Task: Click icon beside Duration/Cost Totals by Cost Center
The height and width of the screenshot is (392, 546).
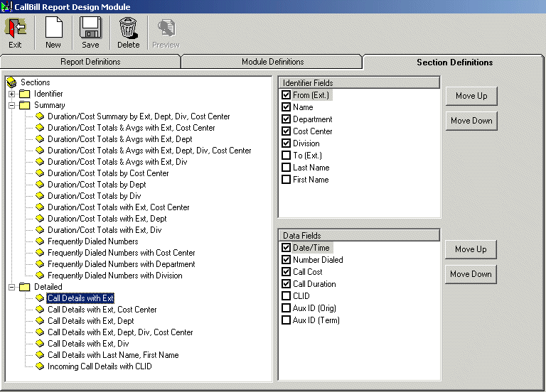Action: click(40, 173)
